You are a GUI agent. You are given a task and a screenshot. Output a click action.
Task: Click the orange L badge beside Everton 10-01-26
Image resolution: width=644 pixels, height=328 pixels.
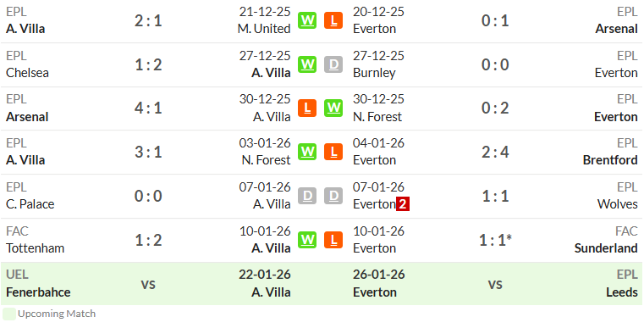click(x=333, y=240)
